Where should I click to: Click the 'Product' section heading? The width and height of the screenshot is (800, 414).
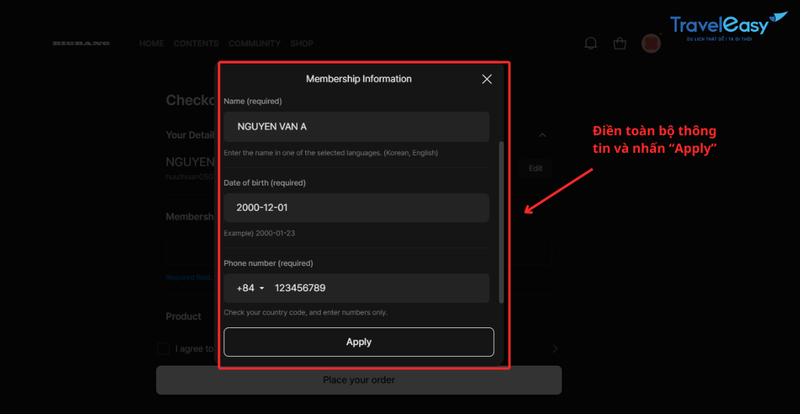coord(184,316)
